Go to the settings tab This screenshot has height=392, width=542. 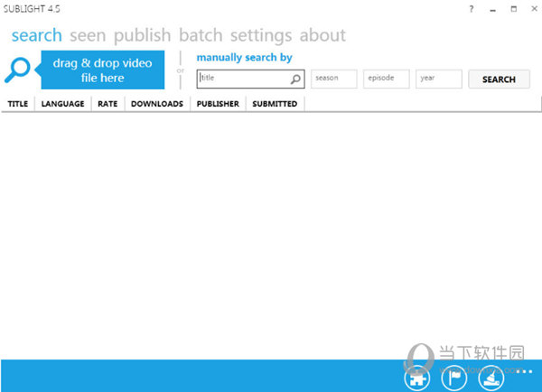[261, 35]
